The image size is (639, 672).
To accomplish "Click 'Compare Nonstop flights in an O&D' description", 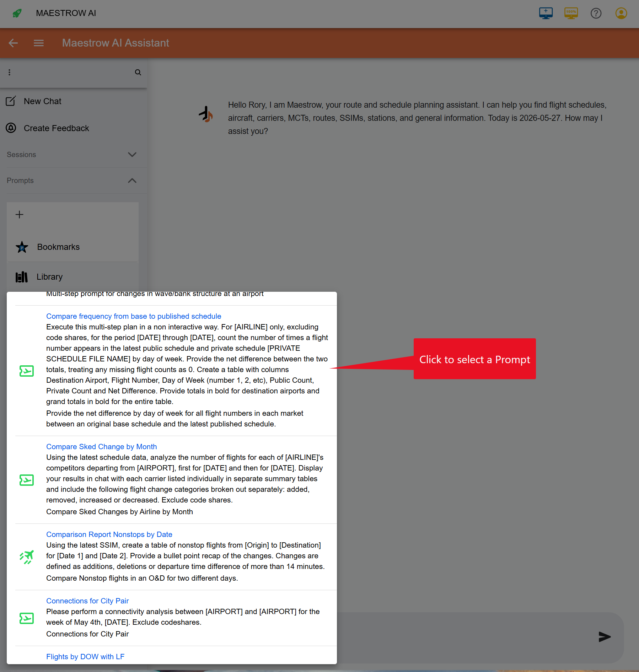I will tap(142, 578).
